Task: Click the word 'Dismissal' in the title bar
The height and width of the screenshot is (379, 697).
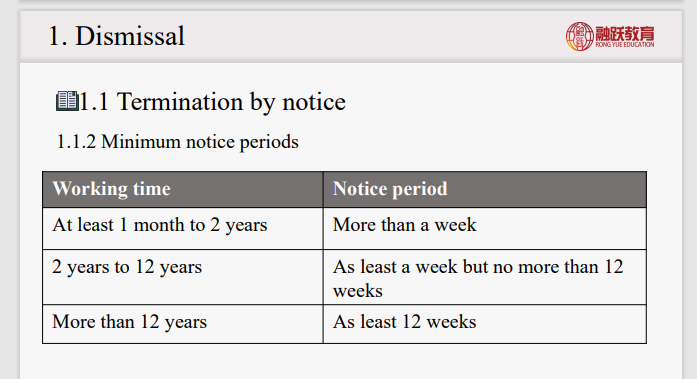Action: (x=130, y=36)
